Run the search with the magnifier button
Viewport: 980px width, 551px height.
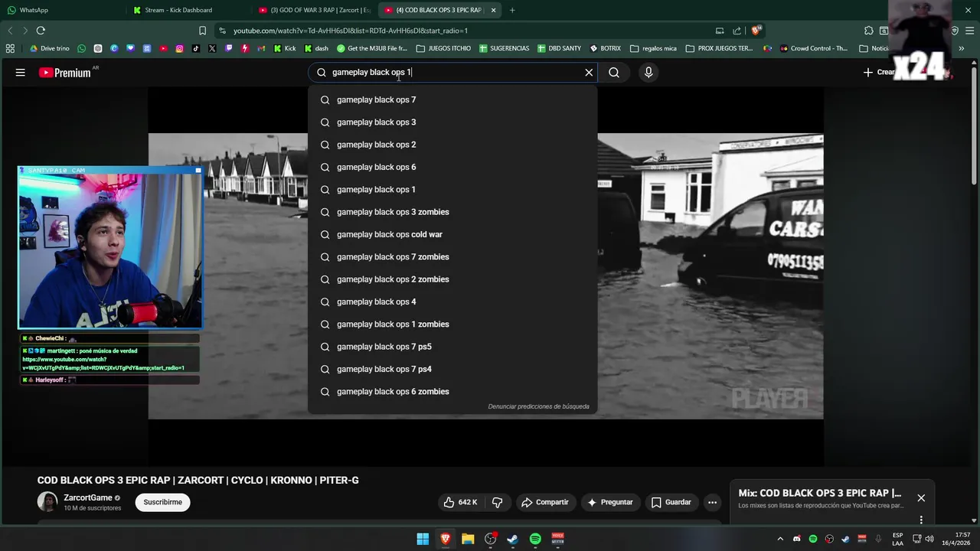coord(614,72)
